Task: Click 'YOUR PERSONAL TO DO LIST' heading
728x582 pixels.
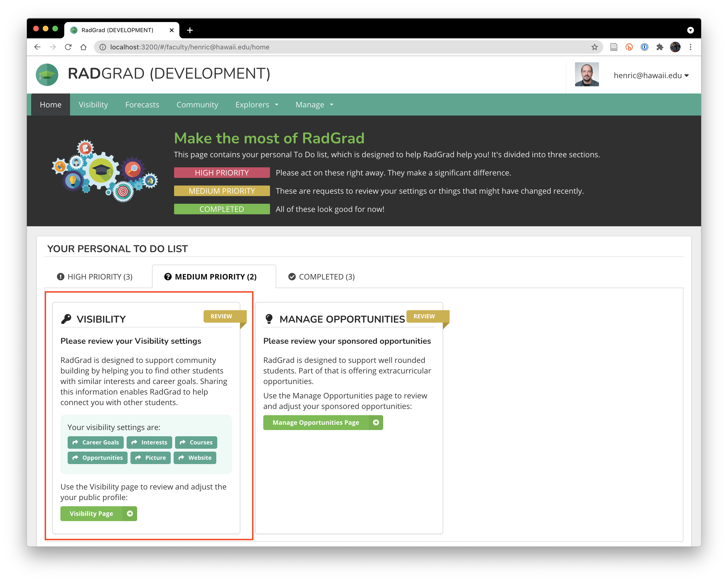Action: 117,249
